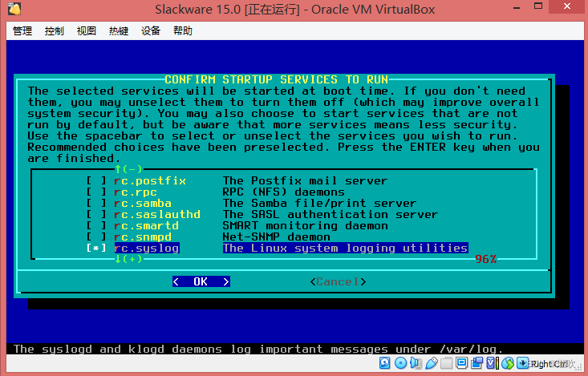Uncheck the rc.syslog checkbox
588x376 pixels.
pyautogui.click(x=96, y=249)
